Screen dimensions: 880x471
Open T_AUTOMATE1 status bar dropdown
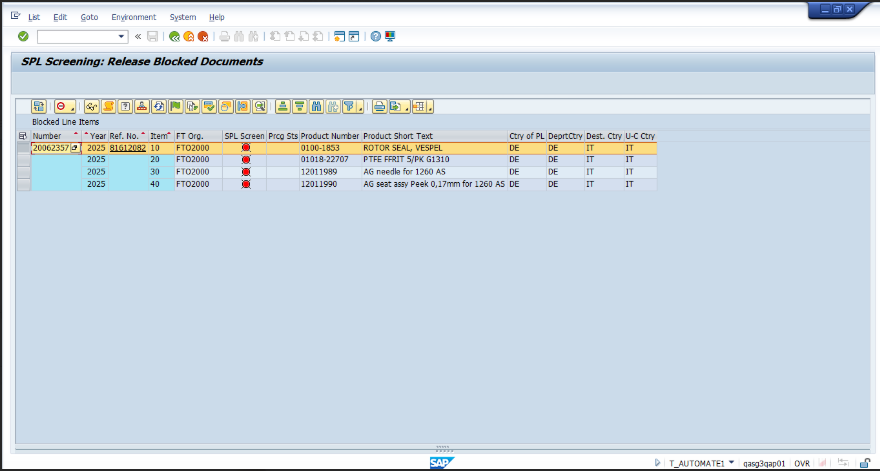(731, 463)
